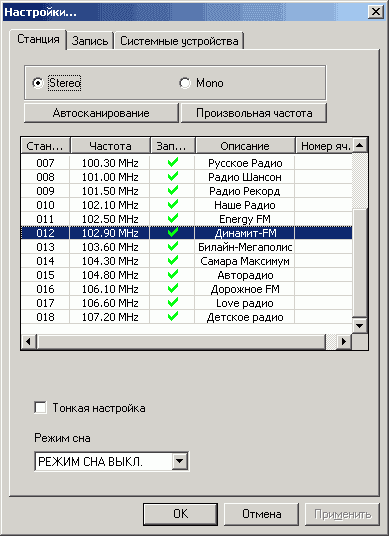Toggle the green checkmark for Динамит-FM
The height and width of the screenshot is (536, 389).
(173, 233)
